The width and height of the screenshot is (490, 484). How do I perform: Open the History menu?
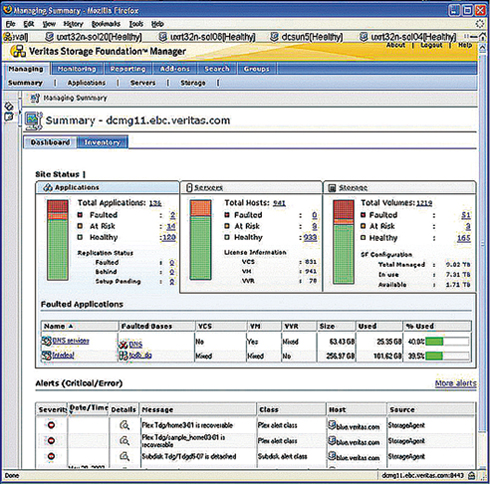tap(73, 24)
